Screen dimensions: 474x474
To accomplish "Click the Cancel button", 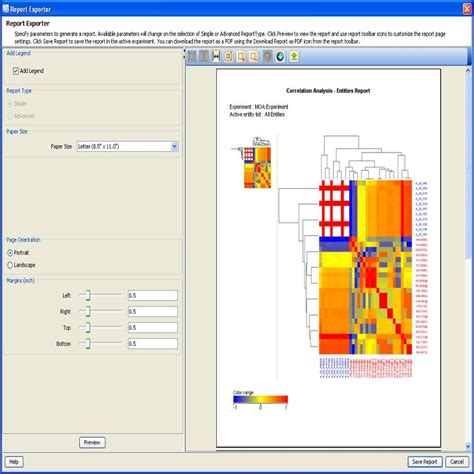I will click(x=456, y=462).
